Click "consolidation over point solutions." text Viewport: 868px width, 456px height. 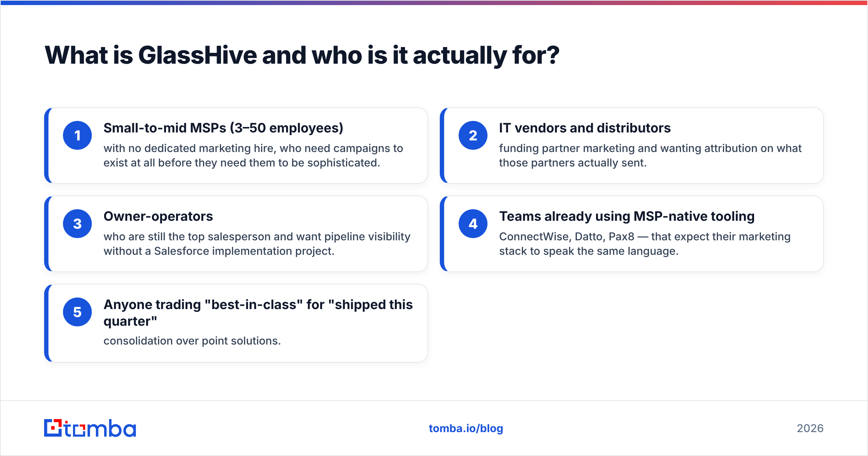[192, 341]
